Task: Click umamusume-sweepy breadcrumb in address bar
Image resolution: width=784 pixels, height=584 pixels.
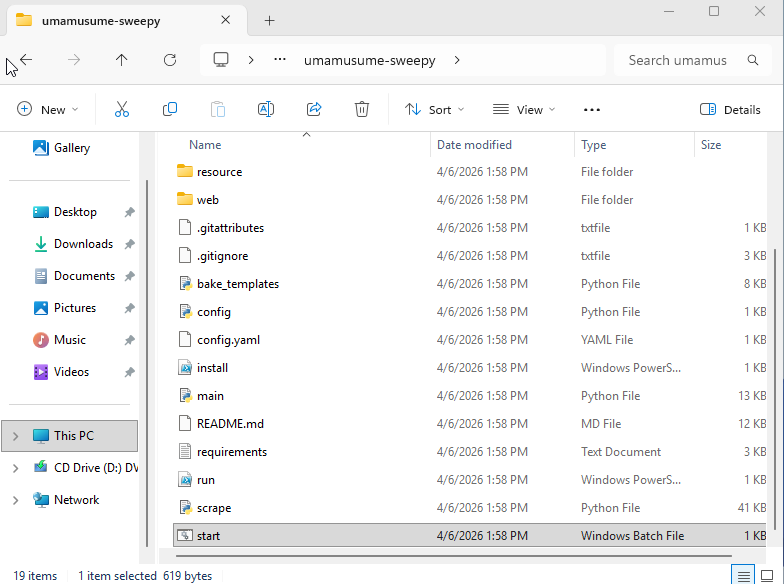Action: 370,60
